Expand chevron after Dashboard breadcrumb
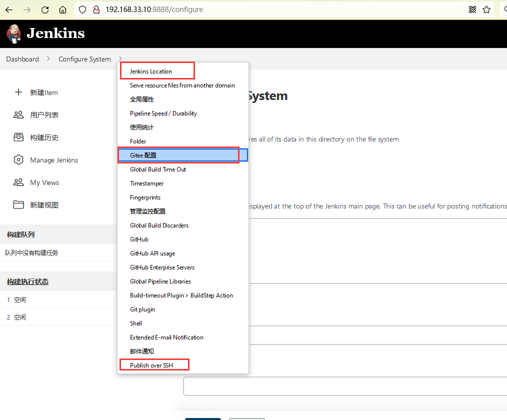Image resolution: width=507 pixels, height=420 pixels. click(x=48, y=59)
